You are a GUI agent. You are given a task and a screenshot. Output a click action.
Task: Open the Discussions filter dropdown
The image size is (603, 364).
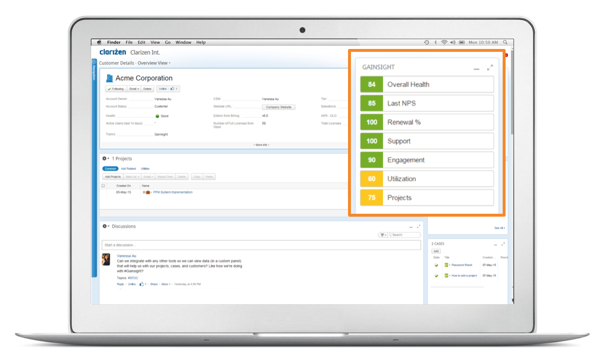coord(383,235)
